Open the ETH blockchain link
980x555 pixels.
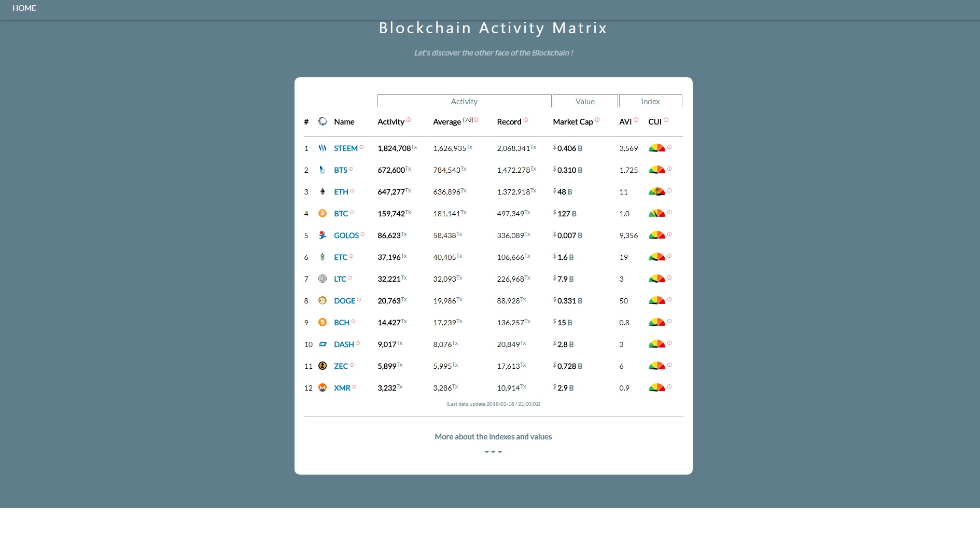tap(341, 192)
